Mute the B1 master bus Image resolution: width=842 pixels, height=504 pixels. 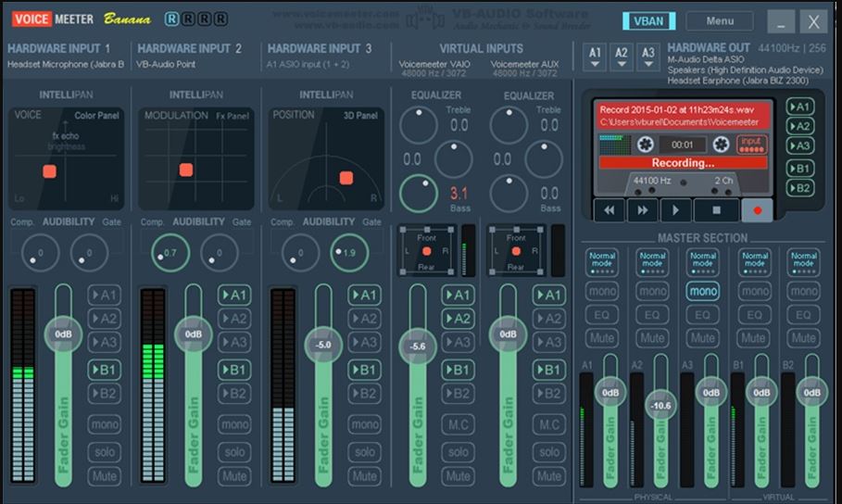(x=753, y=338)
